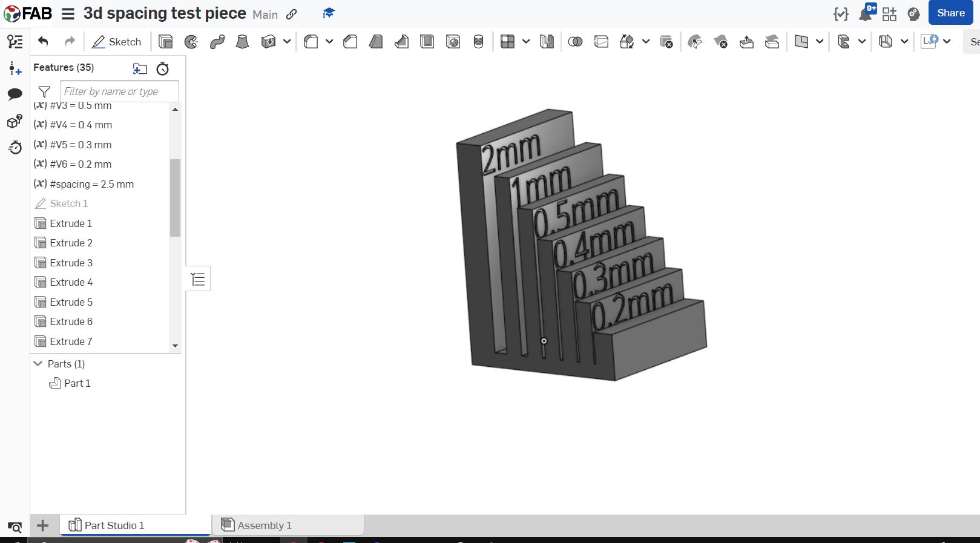Click the Main branch label

(x=265, y=15)
